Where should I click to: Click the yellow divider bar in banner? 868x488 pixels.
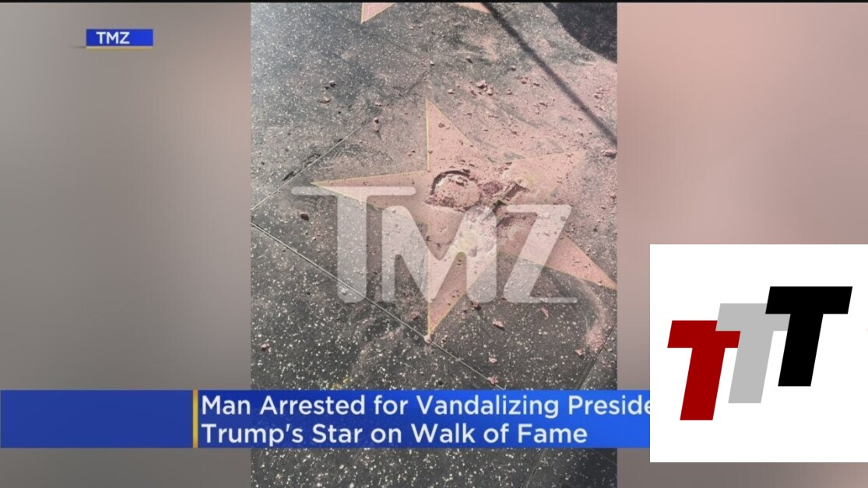[195, 419]
